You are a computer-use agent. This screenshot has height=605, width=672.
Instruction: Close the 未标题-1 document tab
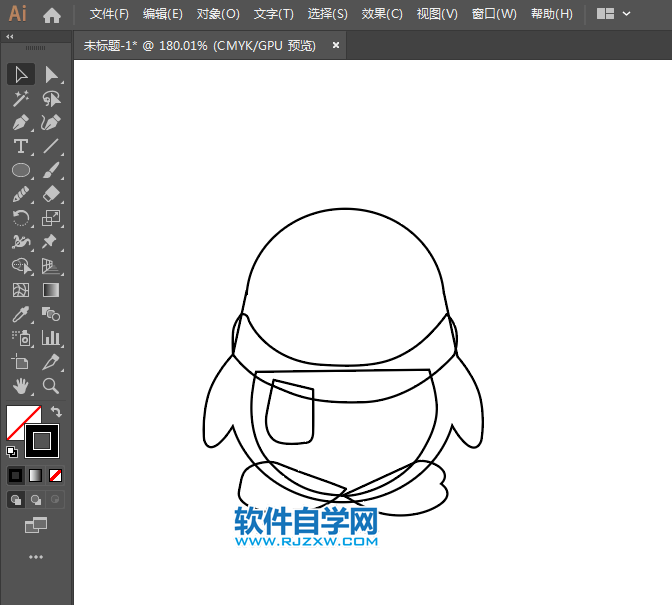click(x=335, y=45)
